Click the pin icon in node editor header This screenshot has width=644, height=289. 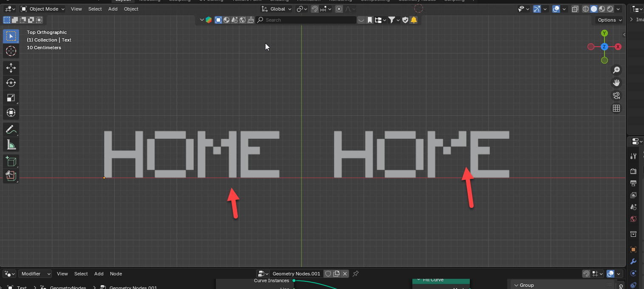(x=356, y=274)
